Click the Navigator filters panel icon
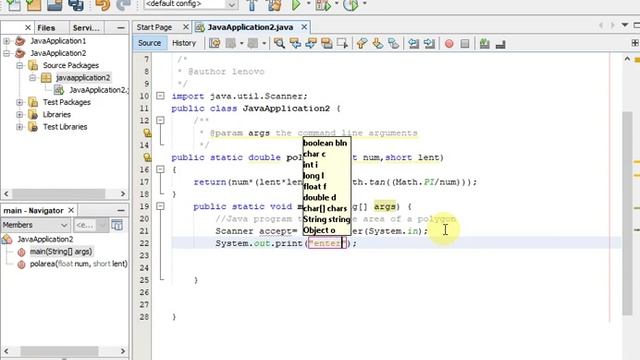The width and height of the screenshot is (640, 360). (x=117, y=225)
